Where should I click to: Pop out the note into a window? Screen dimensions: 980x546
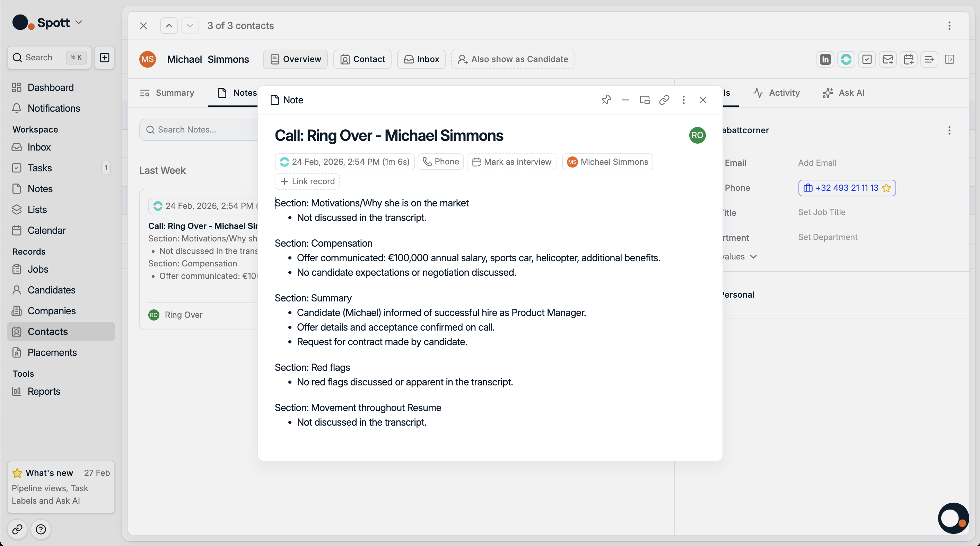(645, 100)
